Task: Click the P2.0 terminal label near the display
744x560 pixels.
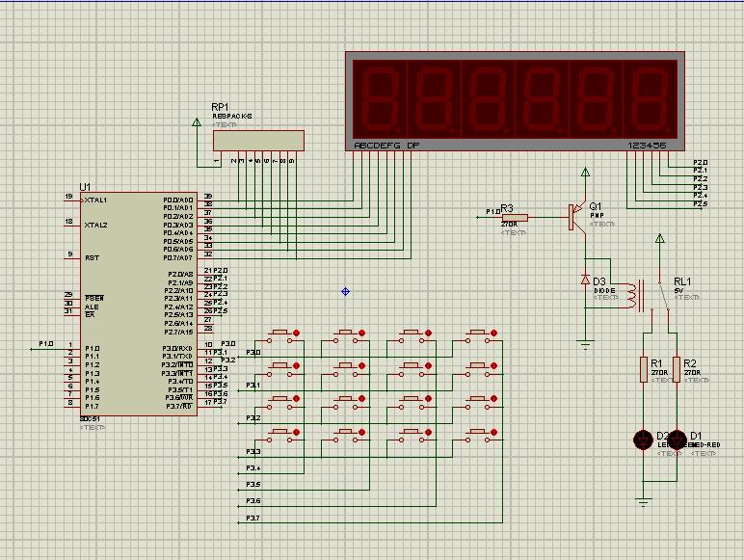Action: point(701,162)
